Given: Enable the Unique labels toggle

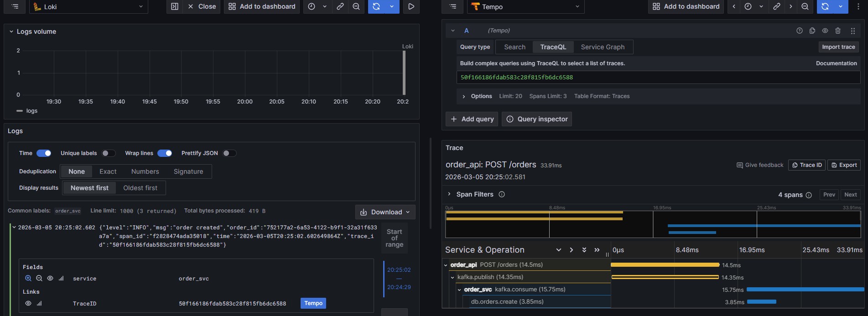Looking at the screenshot, I should [x=108, y=153].
